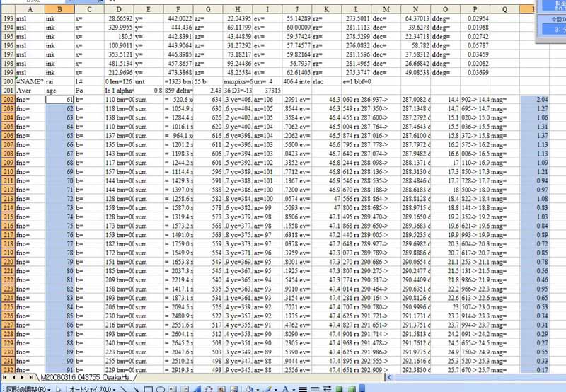Click value 329.9955 in row 194
The image size is (566, 392).
[x=119, y=28]
